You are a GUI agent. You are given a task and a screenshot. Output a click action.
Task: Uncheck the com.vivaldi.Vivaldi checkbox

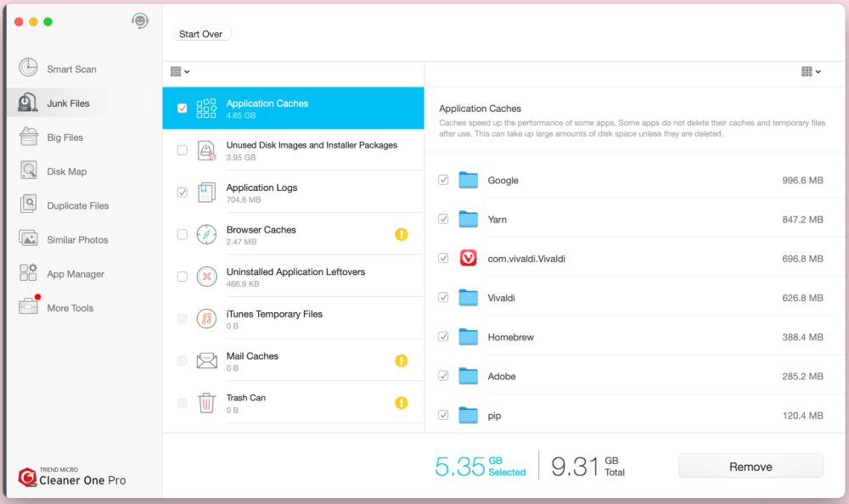(443, 258)
